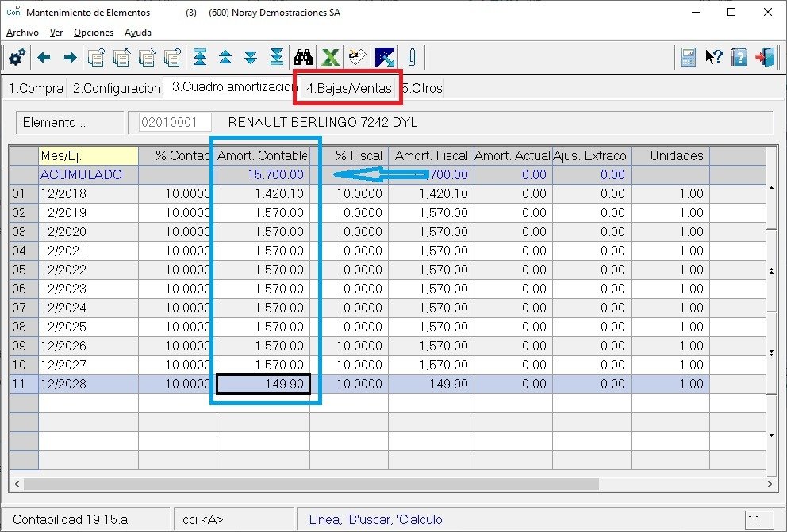
Task: Click the application icon in the title bar
Action: pyautogui.click(x=13, y=12)
